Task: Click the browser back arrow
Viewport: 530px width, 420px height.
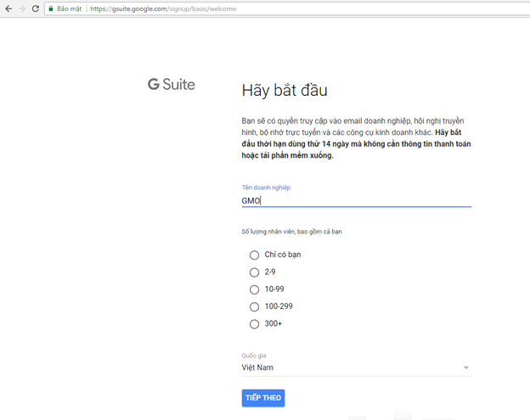Action: [x=8, y=8]
